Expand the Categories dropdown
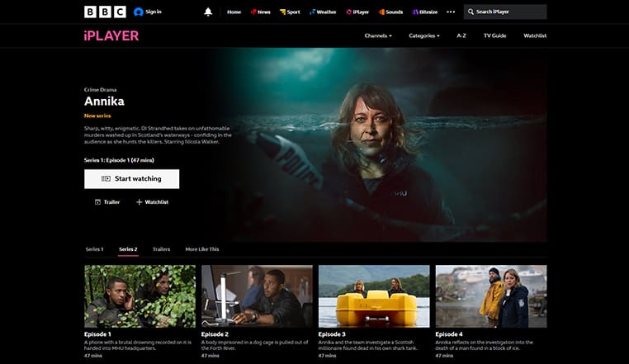629x364 pixels. coord(424,35)
